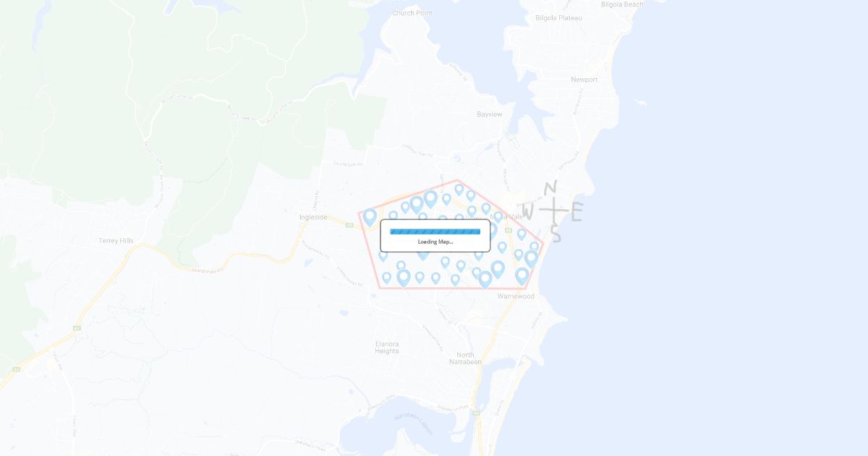This screenshot has width=868, height=456.
Task: Select the Warriewood suburb label
Action: [x=516, y=296]
